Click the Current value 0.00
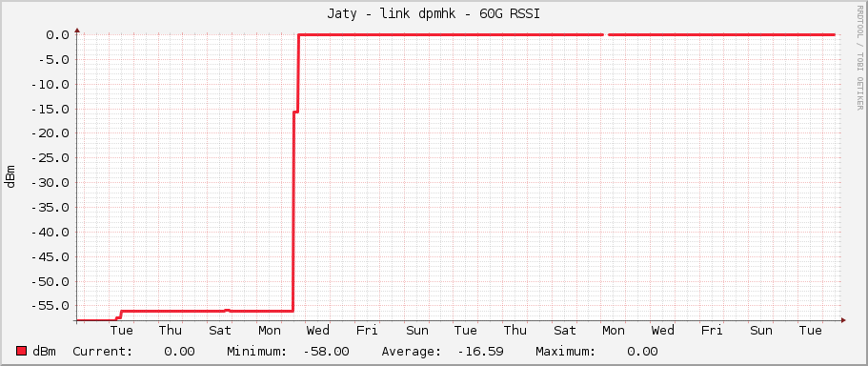This screenshot has width=868, height=366. [179, 352]
